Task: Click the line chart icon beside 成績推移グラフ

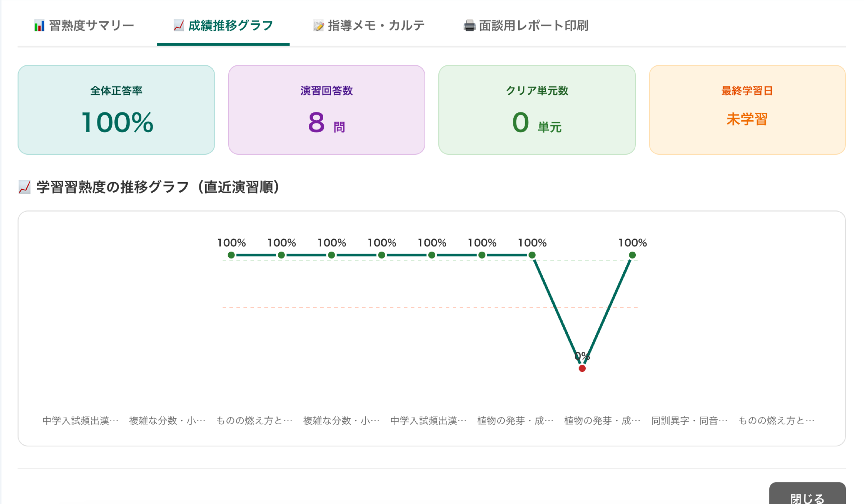Action: click(179, 26)
